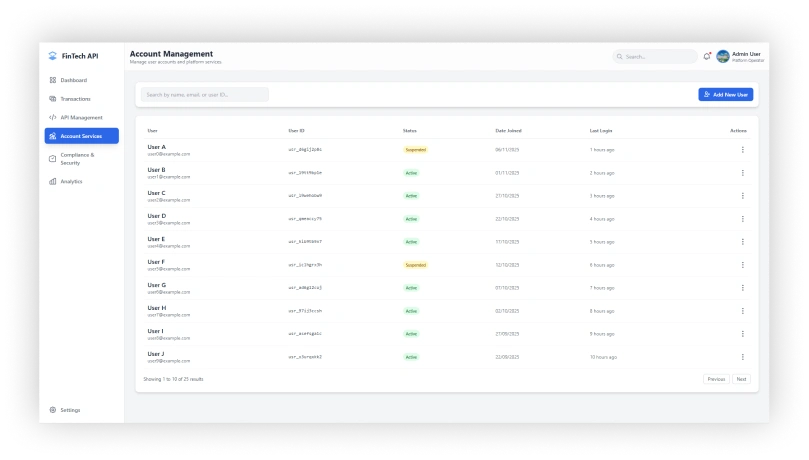
Task: Open actions menu for User D
Action: pyautogui.click(x=742, y=219)
